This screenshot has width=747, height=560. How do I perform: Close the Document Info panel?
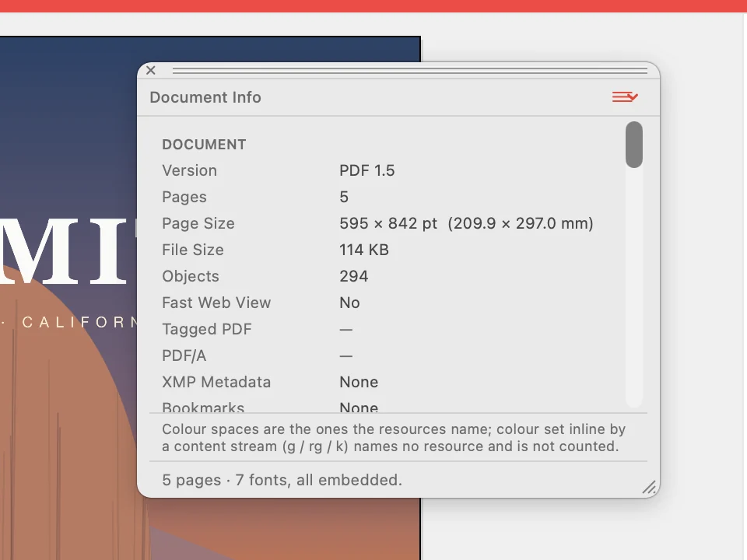click(151, 71)
